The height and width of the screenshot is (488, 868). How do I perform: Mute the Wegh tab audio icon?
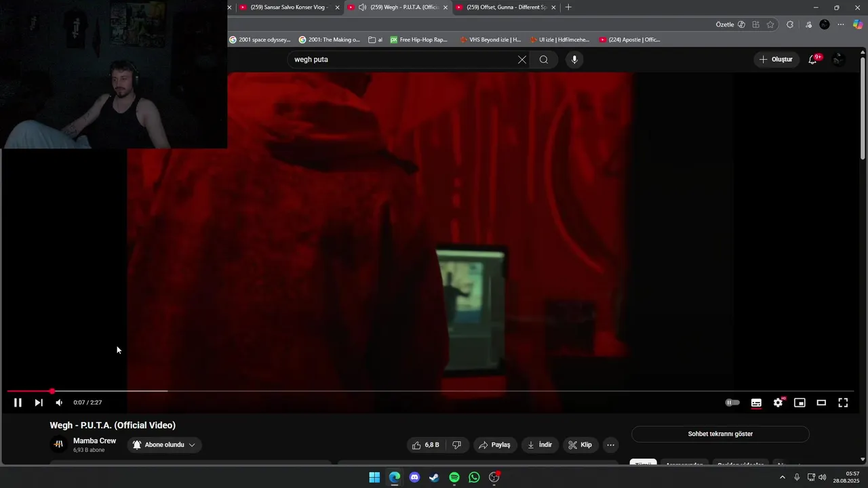click(x=362, y=7)
